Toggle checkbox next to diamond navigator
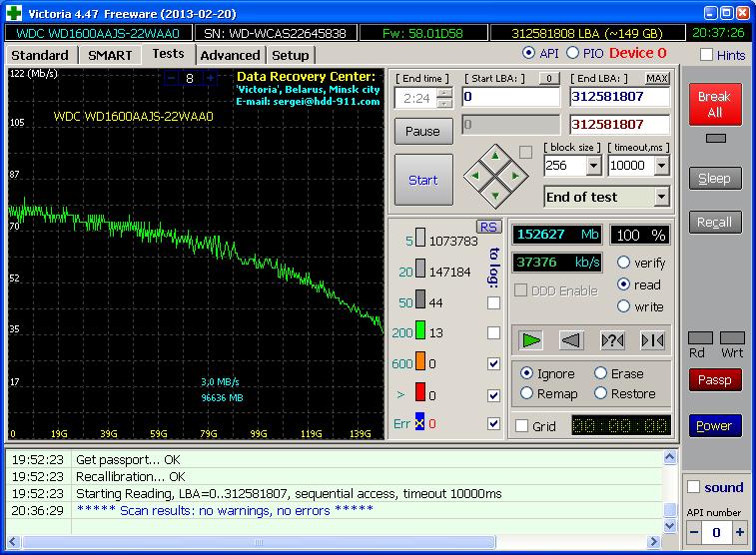This screenshot has height=555, width=756. [x=525, y=153]
